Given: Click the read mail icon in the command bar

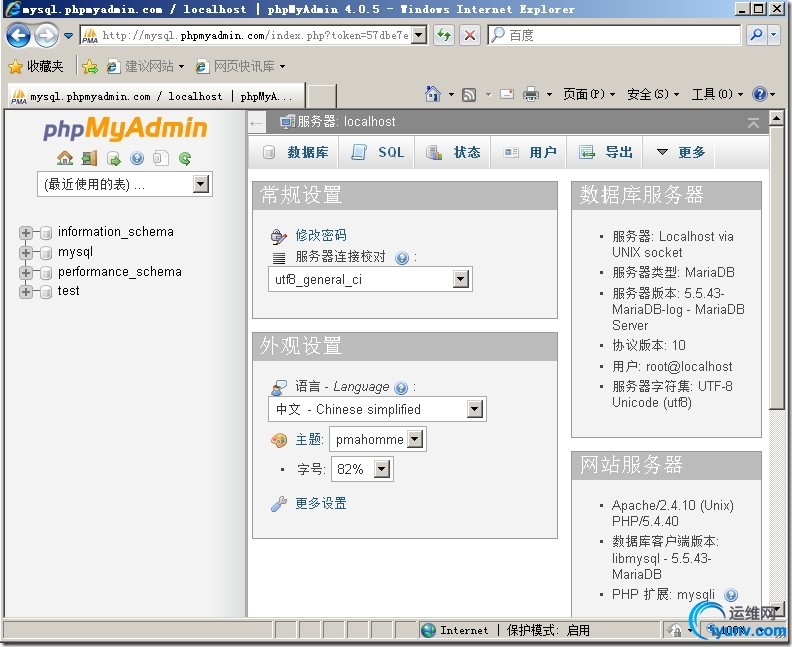Looking at the screenshot, I should click(507, 94).
